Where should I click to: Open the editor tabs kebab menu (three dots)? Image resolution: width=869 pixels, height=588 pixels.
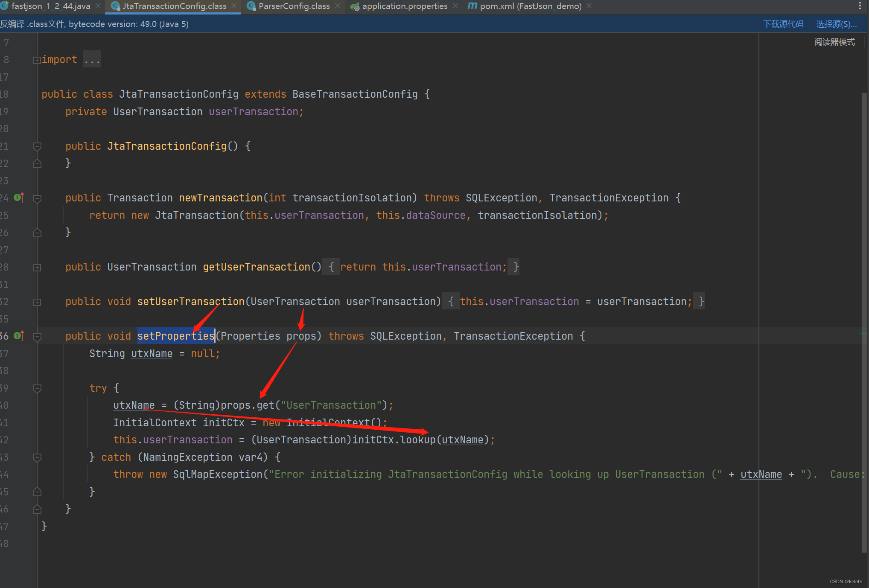pyautogui.click(x=860, y=6)
